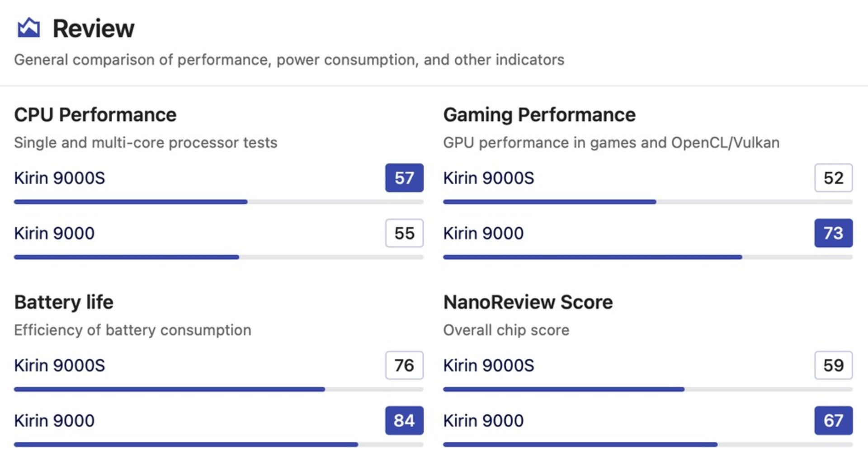Click the Gaming Performance badge showing 73
Image resolution: width=868 pixels, height=459 pixels.
[833, 233]
